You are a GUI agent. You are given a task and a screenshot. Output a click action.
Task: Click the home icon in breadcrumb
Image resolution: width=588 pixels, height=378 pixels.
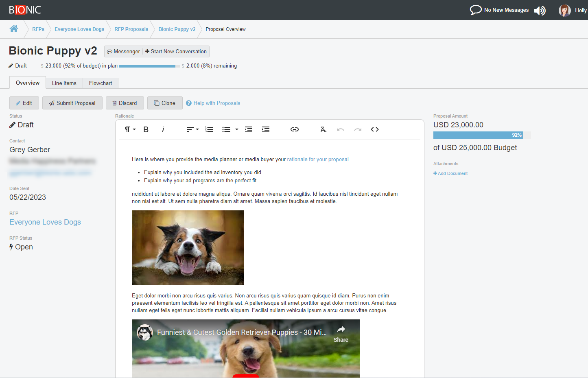[14, 29]
